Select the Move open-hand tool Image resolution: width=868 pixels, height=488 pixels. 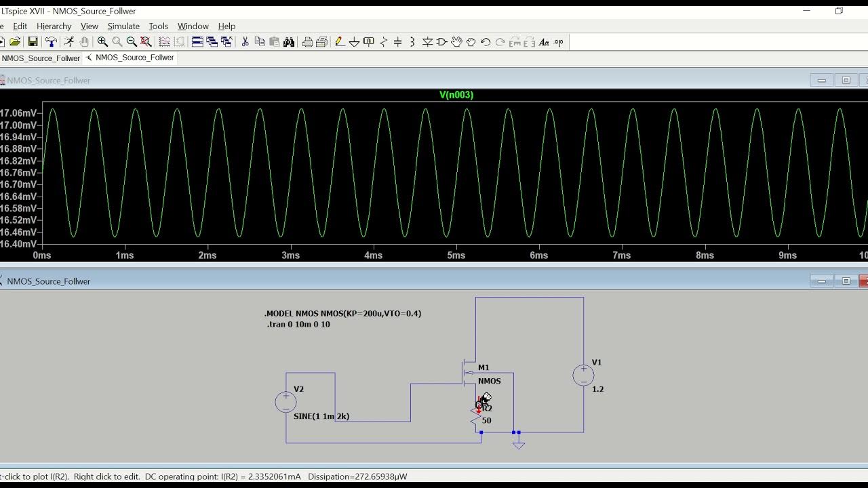click(x=456, y=42)
